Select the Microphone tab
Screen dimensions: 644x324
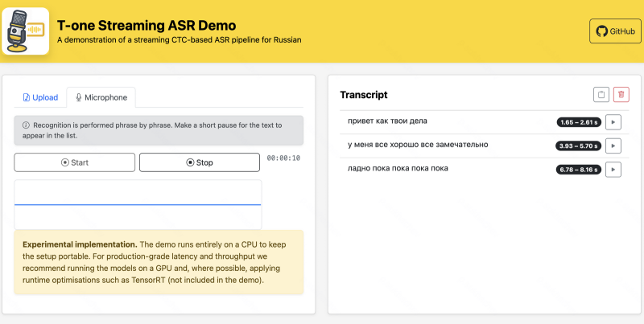point(101,97)
